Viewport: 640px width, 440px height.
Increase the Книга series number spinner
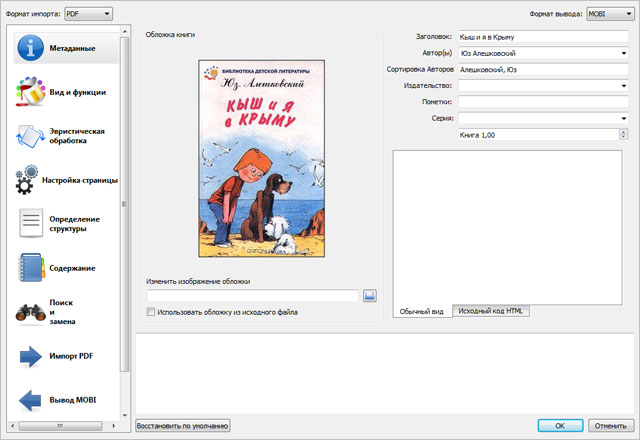623,132
